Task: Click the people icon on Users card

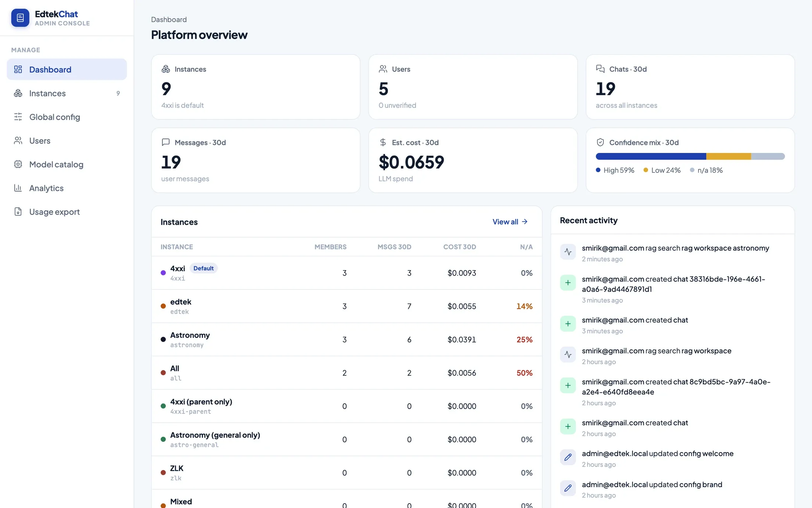Action: tap(383, 69)
